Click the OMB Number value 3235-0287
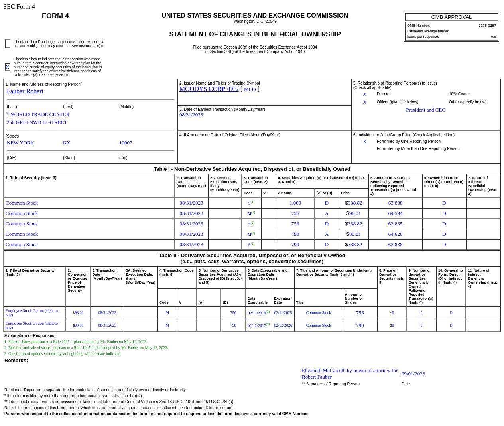 pyautogui.click(x=487, y=26)
